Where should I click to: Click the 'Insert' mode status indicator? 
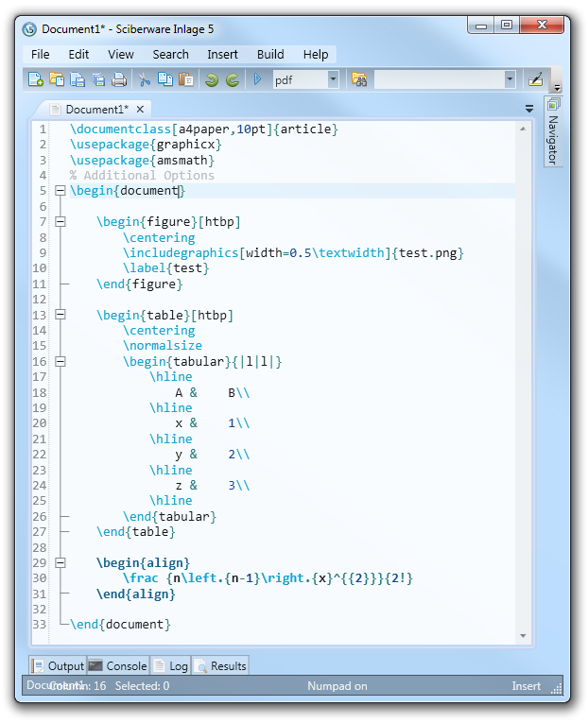click(526, 686)
